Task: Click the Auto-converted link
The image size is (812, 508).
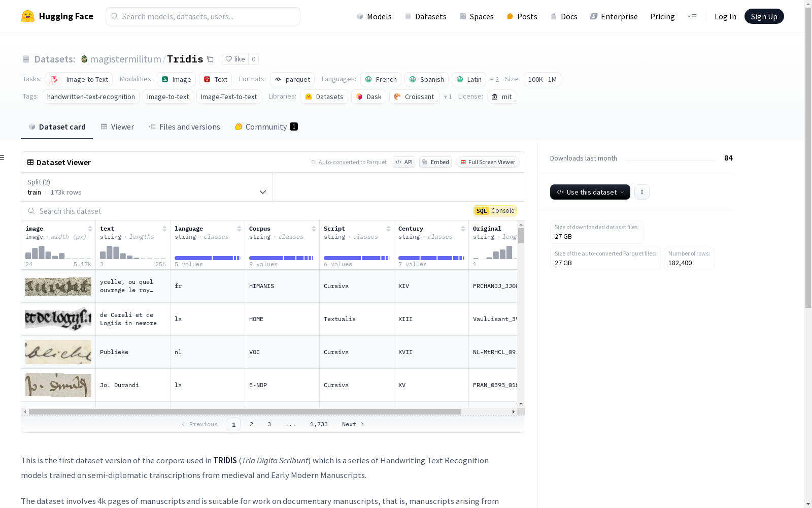Action: click(x=339, y=162)
